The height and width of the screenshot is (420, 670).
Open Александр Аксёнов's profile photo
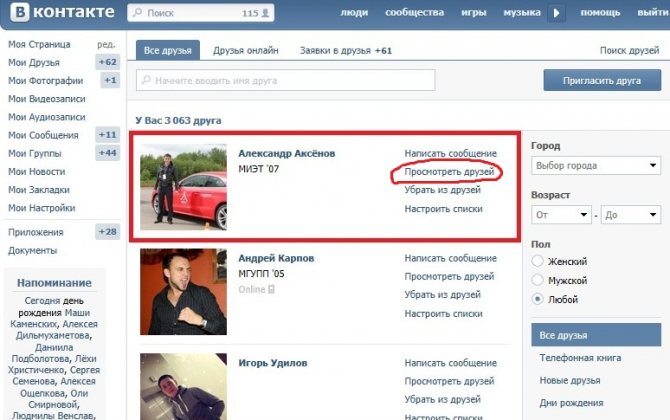[183, 187]
